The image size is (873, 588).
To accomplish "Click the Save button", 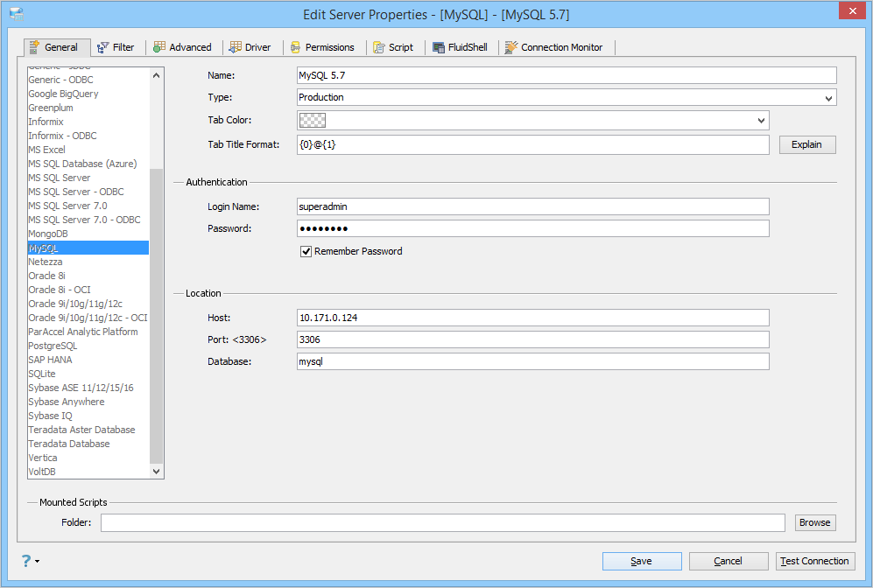I will (x=641, y=561).
